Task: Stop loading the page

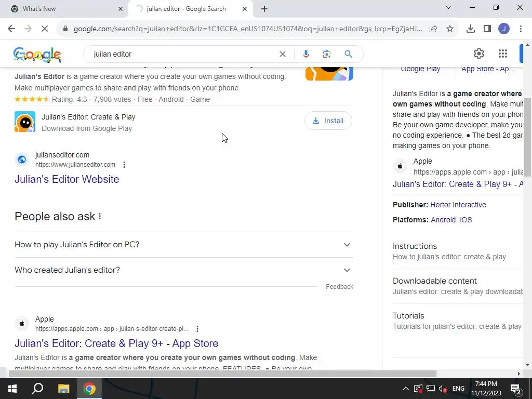Action: click(45, 29)
